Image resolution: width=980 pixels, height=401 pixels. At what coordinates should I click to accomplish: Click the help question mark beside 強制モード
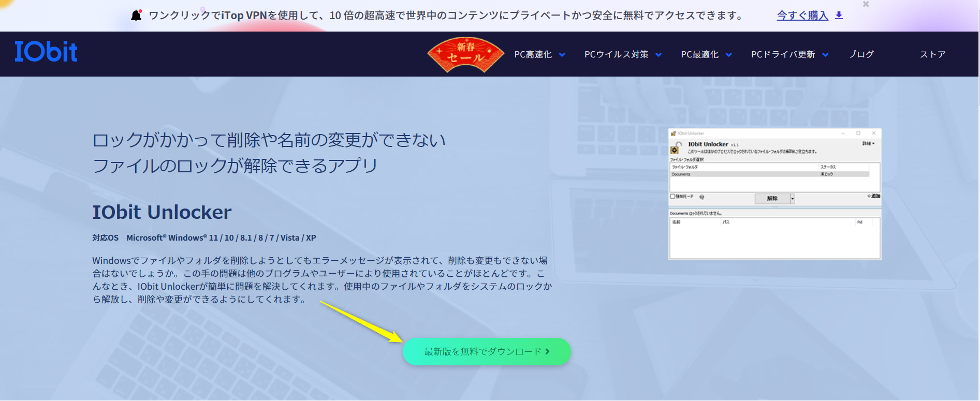tap(701, 197)
